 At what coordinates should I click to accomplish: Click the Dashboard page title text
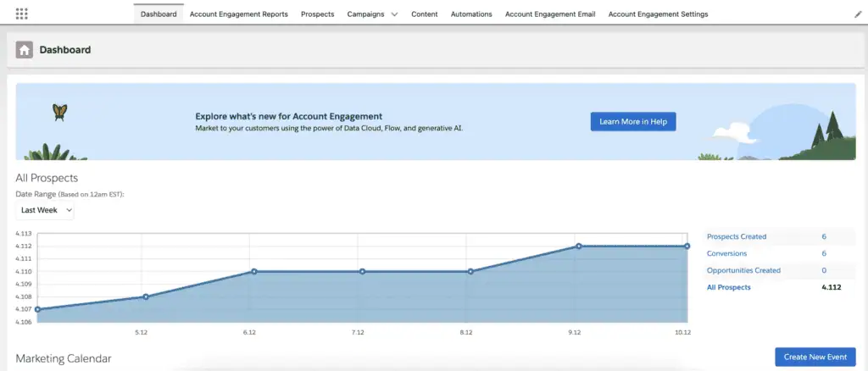pos(64,50)
